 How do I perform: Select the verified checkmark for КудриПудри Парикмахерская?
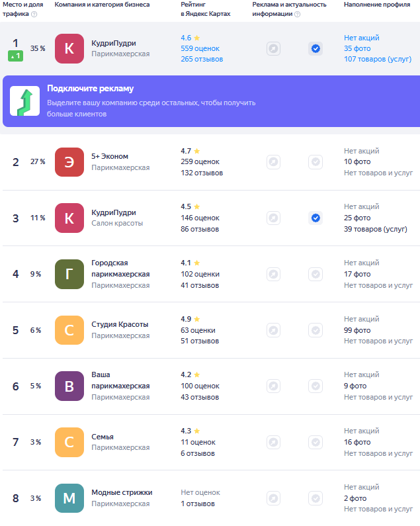[315, 49]
